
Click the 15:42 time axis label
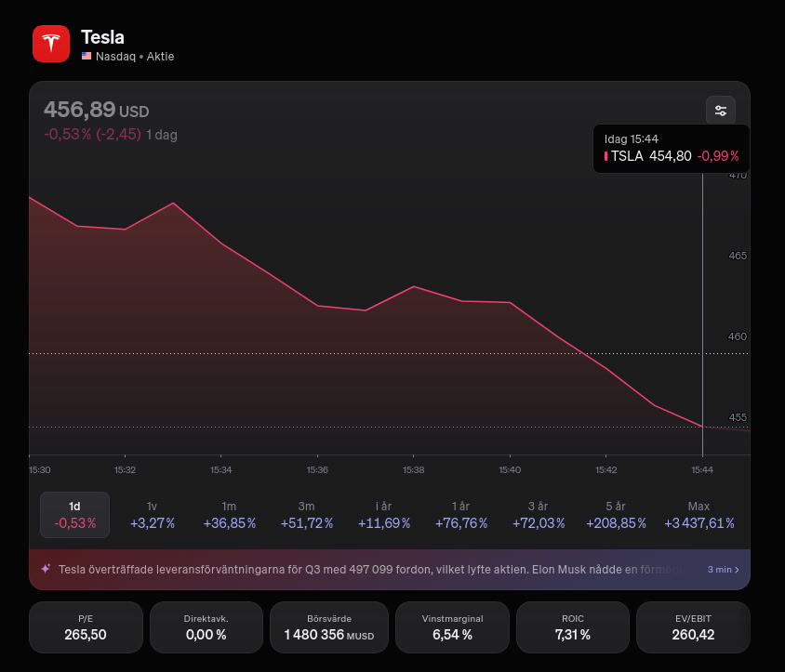tap(605, 470)
